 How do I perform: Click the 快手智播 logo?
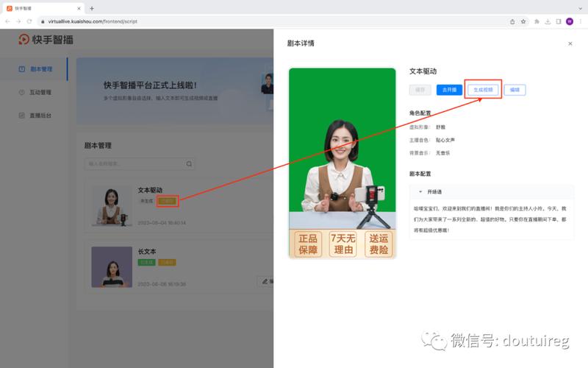click(46, 40)
